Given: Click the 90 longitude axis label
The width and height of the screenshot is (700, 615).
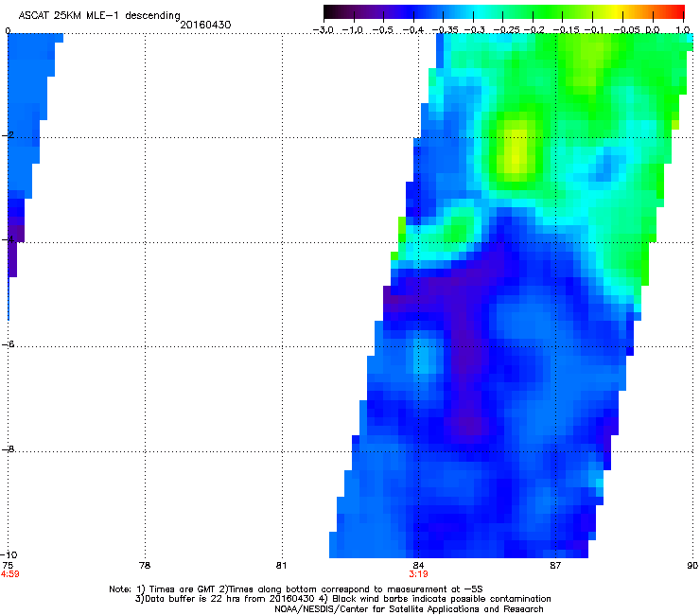Looking at the screenshot, I should (692, 566).
